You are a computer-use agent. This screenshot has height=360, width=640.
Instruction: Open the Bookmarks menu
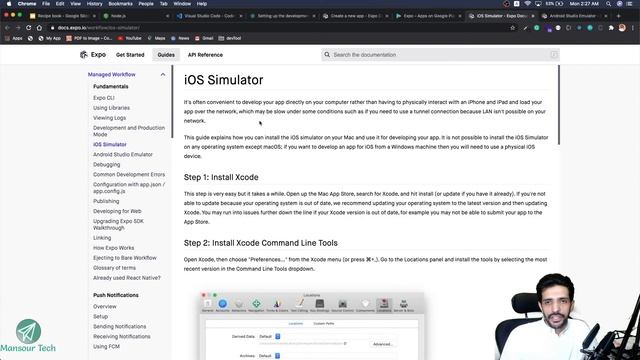(120, 4)
